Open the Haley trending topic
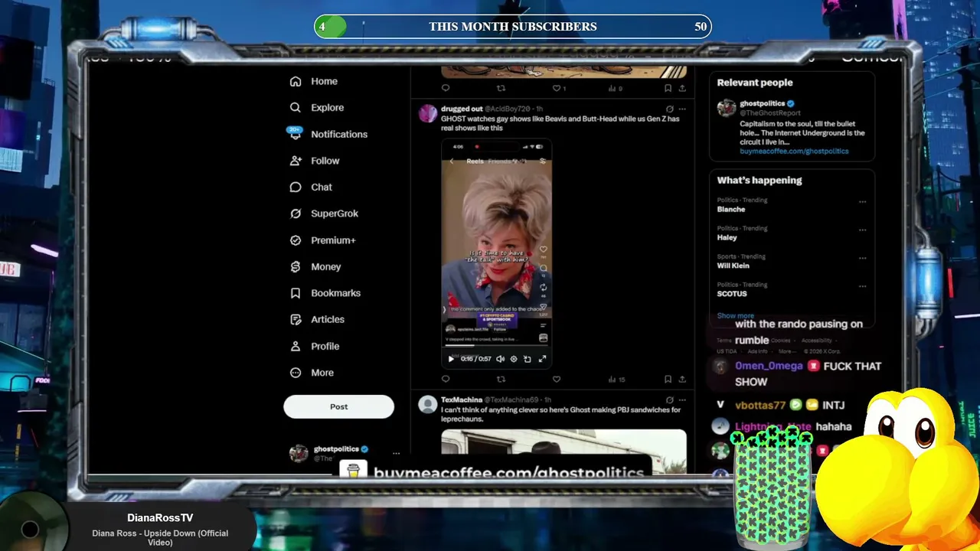 pos(727,237)
